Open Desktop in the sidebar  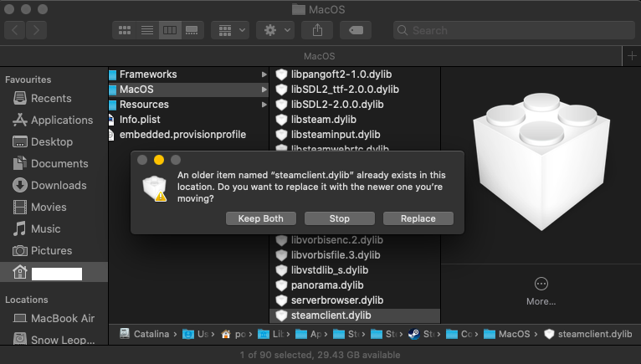pyautogui.click(x=43, y=141)
